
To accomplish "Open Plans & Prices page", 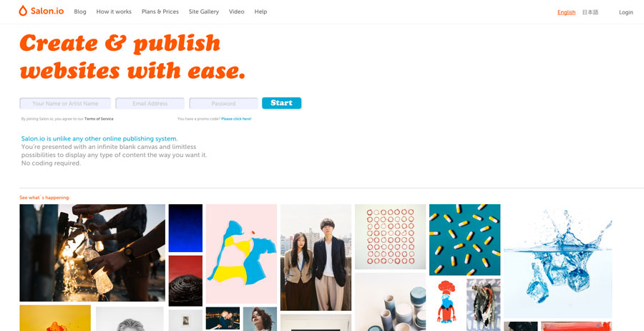I will tap(160, 12).
